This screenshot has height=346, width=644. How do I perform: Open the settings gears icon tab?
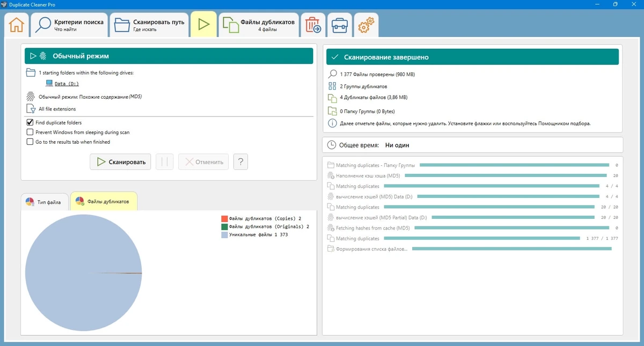[x=366, y=25]
